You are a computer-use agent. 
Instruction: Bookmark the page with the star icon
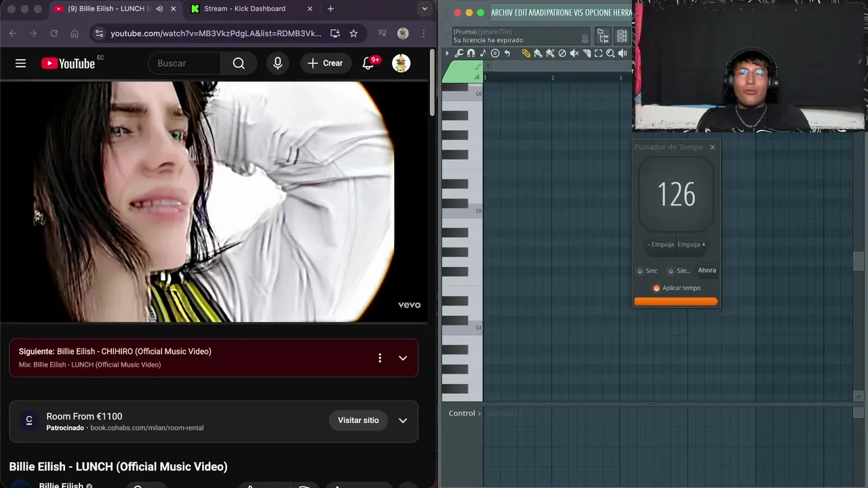click(x=353, y=33)
